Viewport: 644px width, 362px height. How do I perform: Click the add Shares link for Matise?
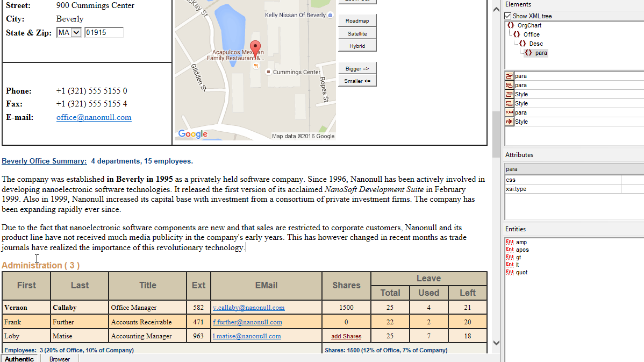click(346, 336)
